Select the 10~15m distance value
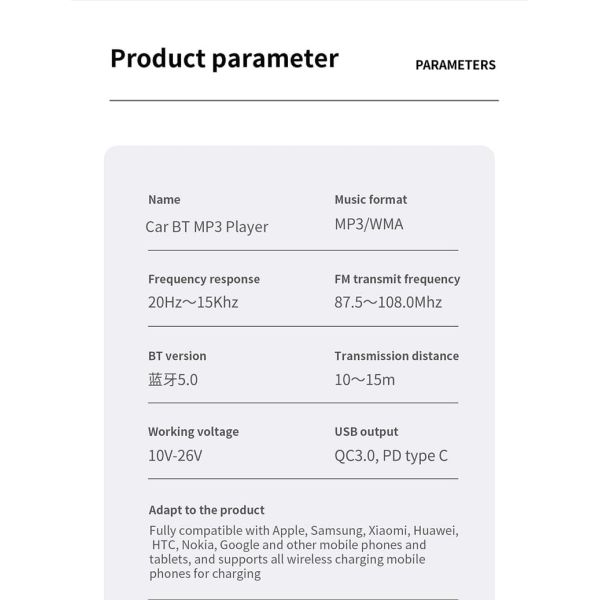This screenshot has width=600, height=600. [x=365, y=380]
